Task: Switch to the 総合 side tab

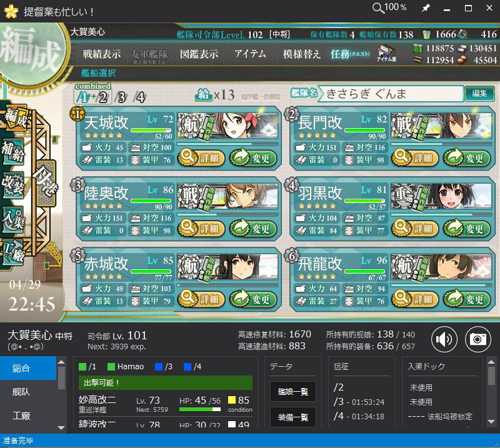Action: click(x=28, y=368)
